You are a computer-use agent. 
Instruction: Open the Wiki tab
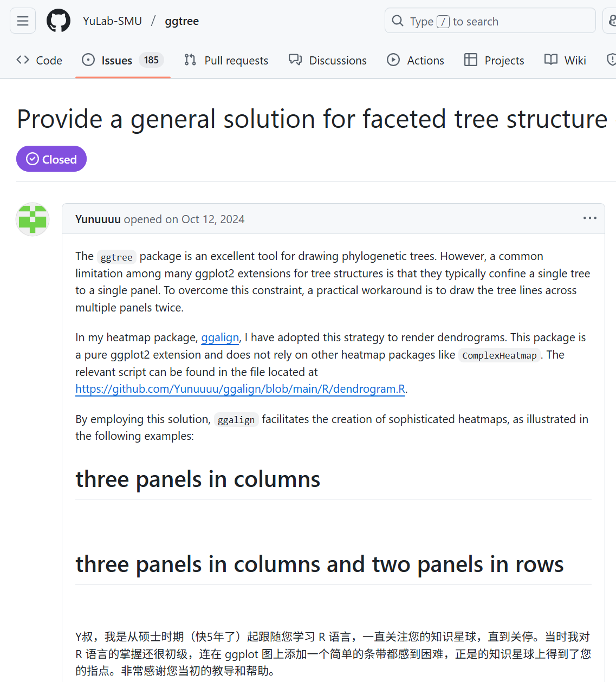[565, 60]
